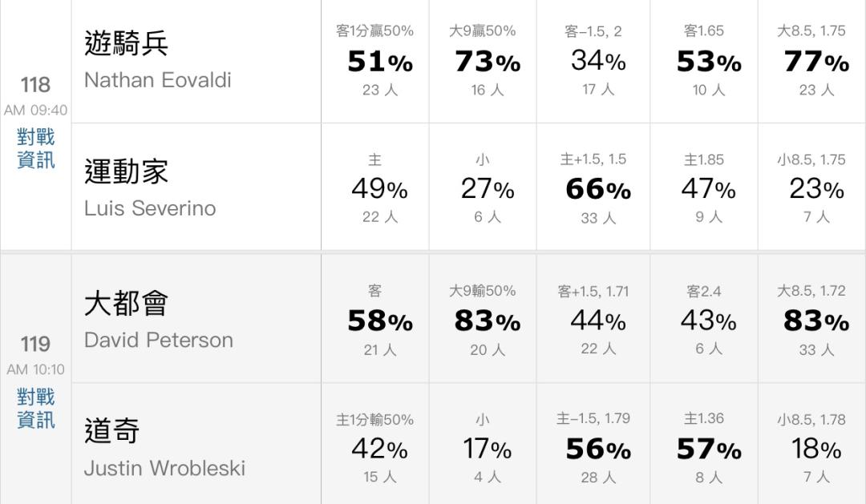Click pitcher name Justin Wrobleski

click(x=164, y=468)
